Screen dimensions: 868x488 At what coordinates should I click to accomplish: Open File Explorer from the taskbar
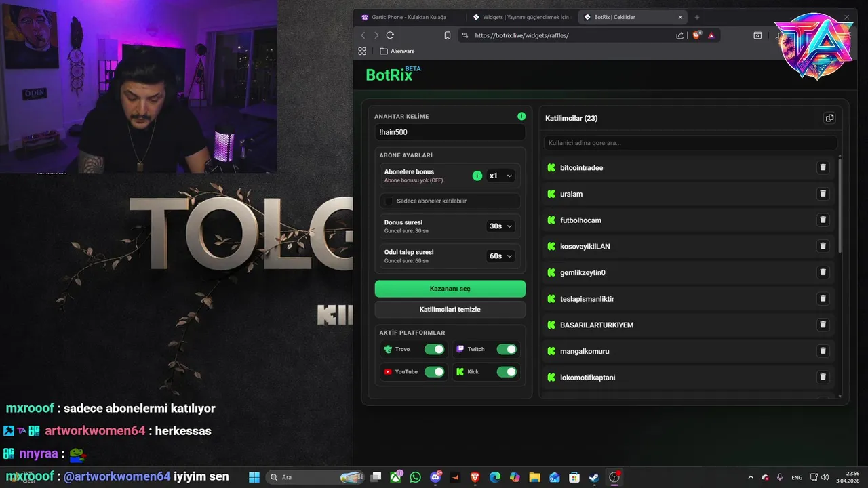pos(534,477)
